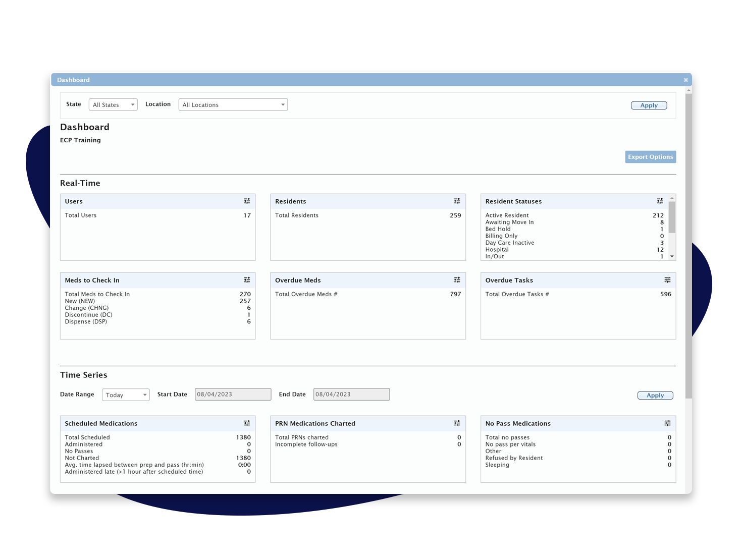
Task: Open filter options for Resident Statuses
Action: [x=660, y=201]
